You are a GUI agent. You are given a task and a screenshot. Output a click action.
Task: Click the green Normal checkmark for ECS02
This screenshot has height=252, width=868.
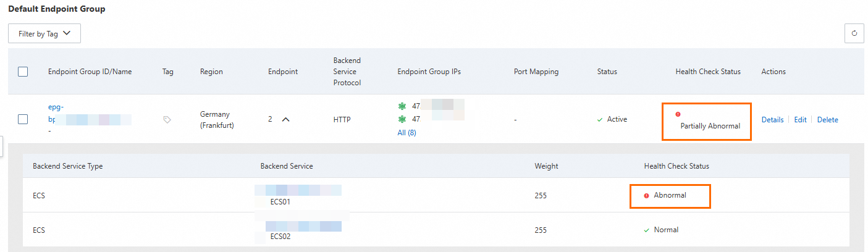646,230
